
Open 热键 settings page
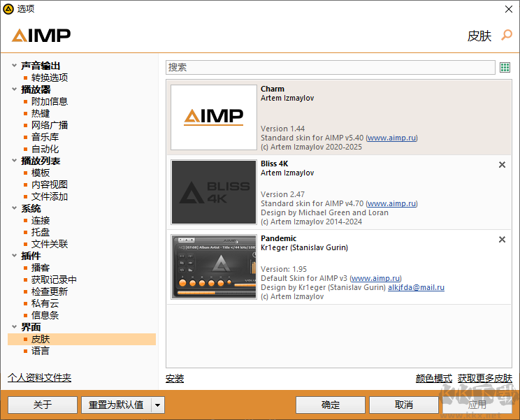pos(41,113)
